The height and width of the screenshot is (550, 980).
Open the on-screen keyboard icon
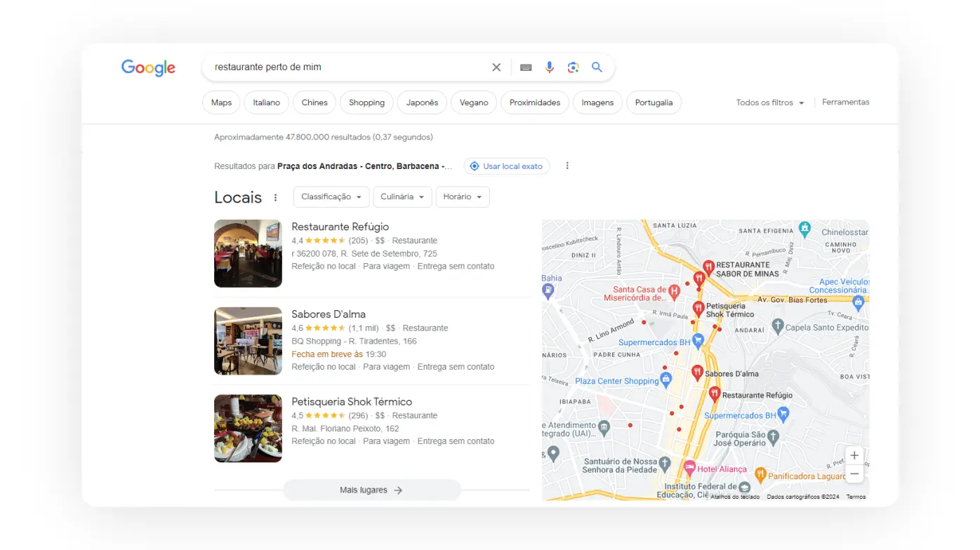[526, 67]
